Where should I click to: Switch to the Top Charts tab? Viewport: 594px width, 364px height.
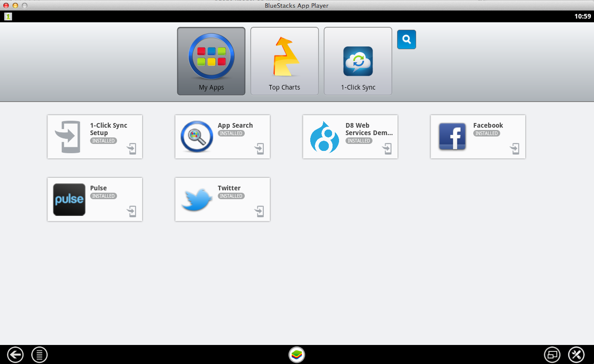(x=284, y=61)
